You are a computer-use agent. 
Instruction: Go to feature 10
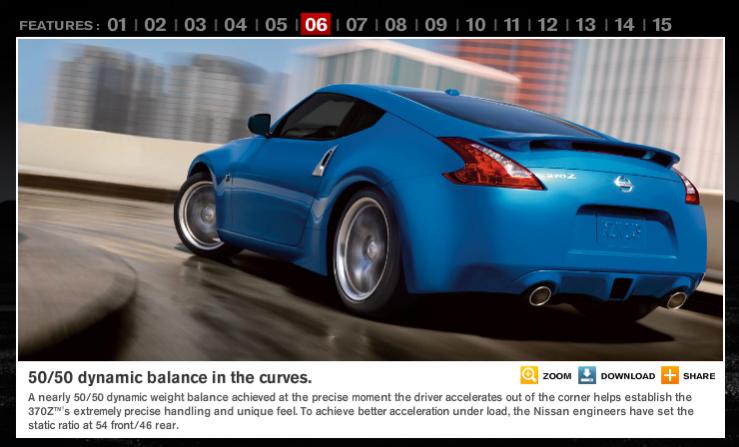coord(476,25)
